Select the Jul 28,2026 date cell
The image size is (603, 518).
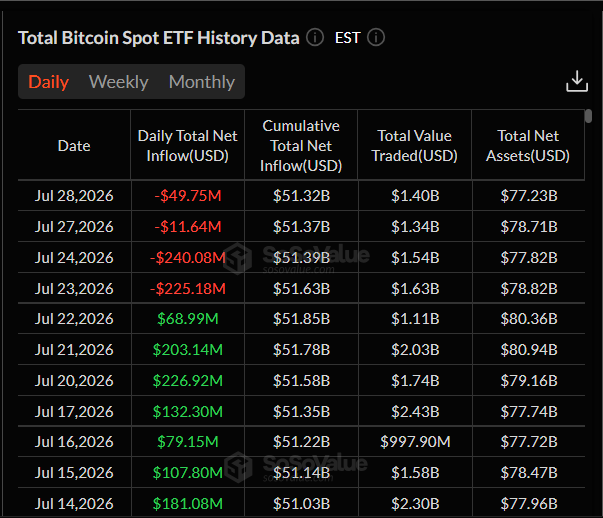74,196
